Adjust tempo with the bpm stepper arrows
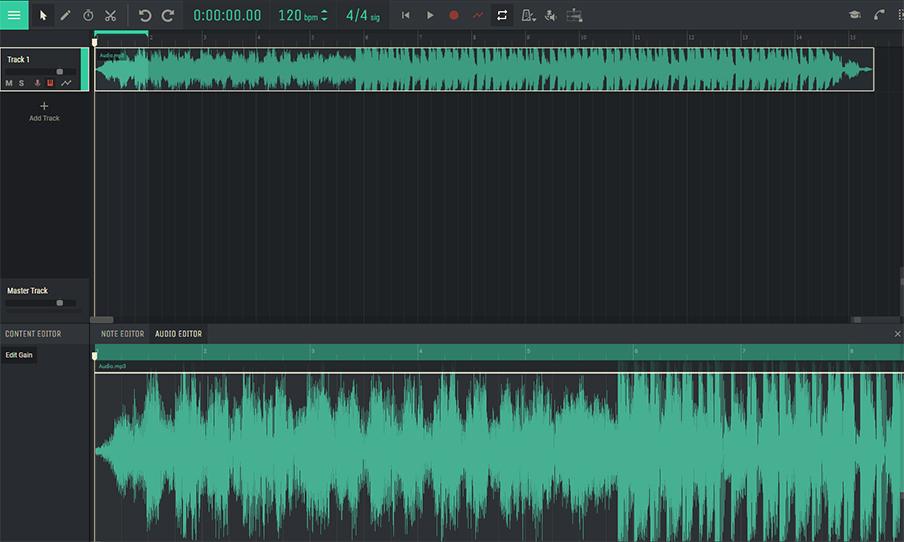The width and height of the screenshot is (904, 542). coord(324,16)
